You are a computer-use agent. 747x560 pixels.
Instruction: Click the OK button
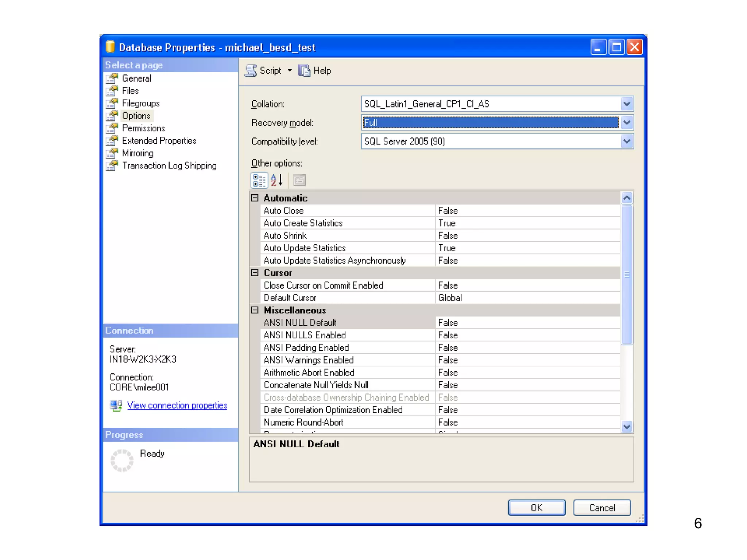pos(536,507)
